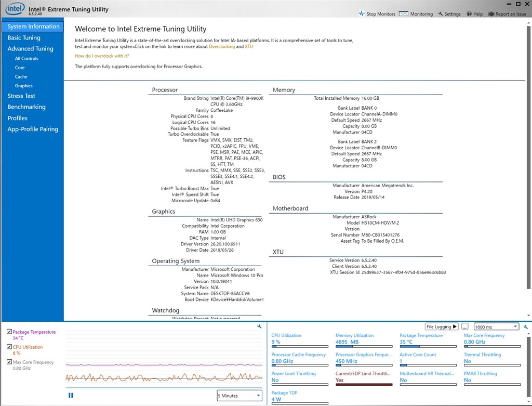Open the Stress Test section
Image resolution: width=532 pixels, height=406 pixels.
[x=21, y=96]
